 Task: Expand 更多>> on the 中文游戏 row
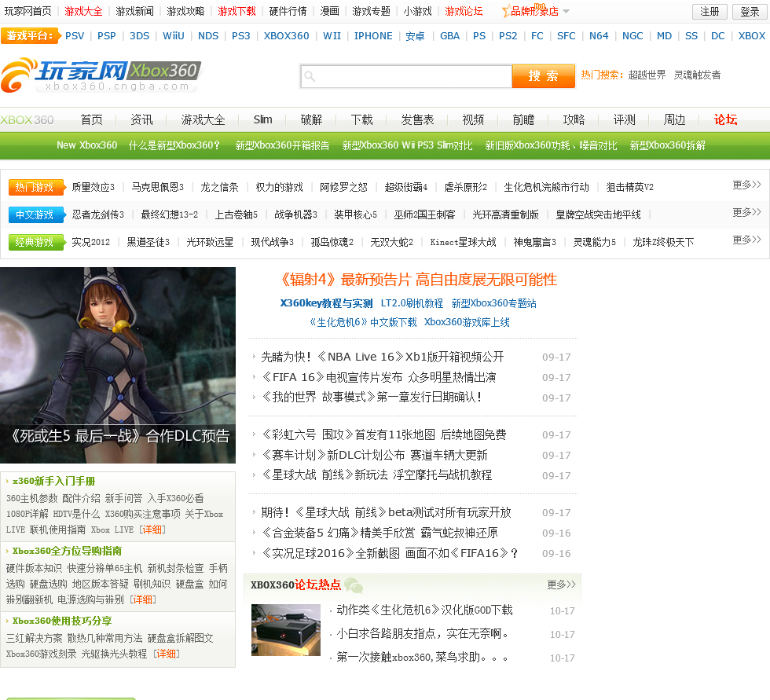[x=746, y=213]
